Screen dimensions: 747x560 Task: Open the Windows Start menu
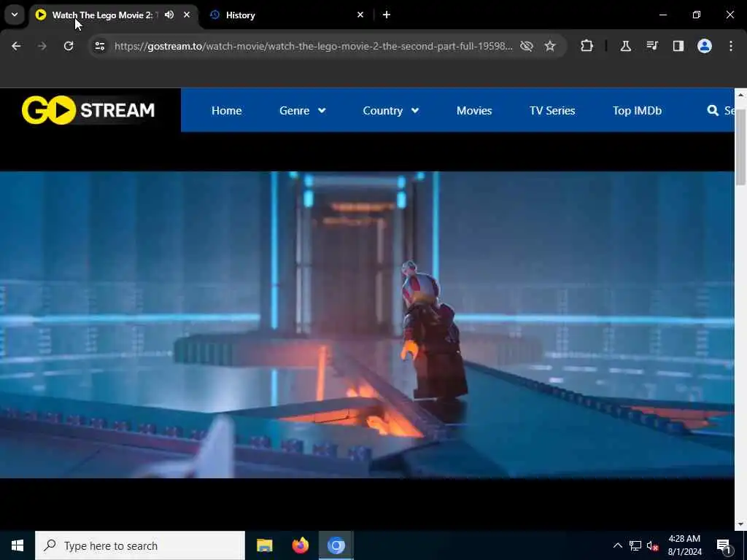[18, 545]
